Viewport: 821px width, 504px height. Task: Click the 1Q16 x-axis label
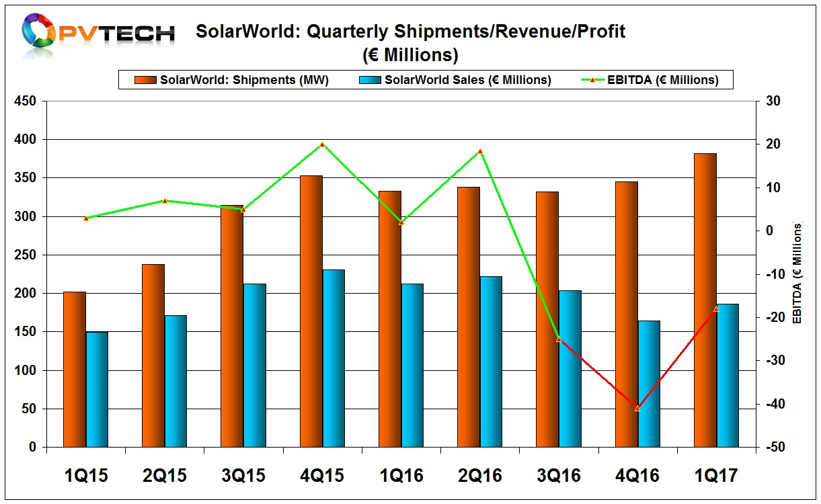[x=401, y=476]
